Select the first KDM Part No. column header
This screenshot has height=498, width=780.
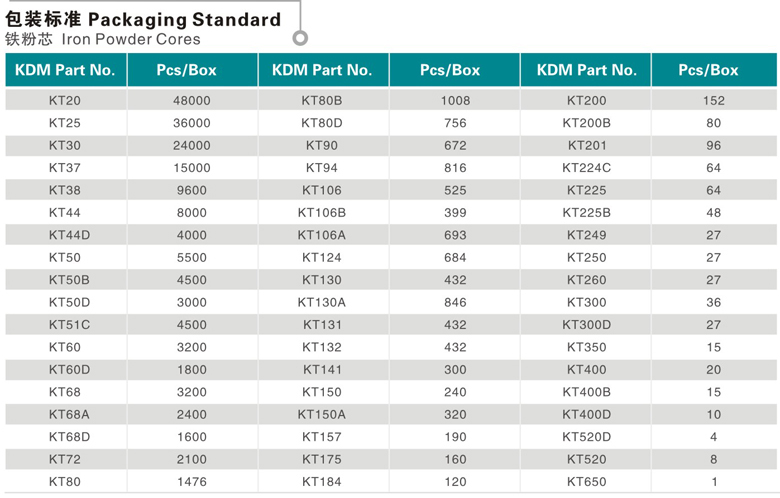66,70
